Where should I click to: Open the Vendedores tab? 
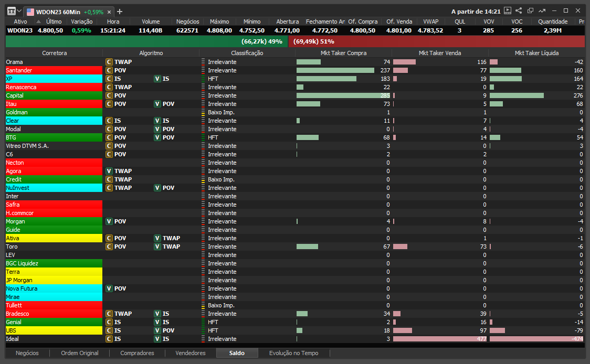(x=191, y=353)
